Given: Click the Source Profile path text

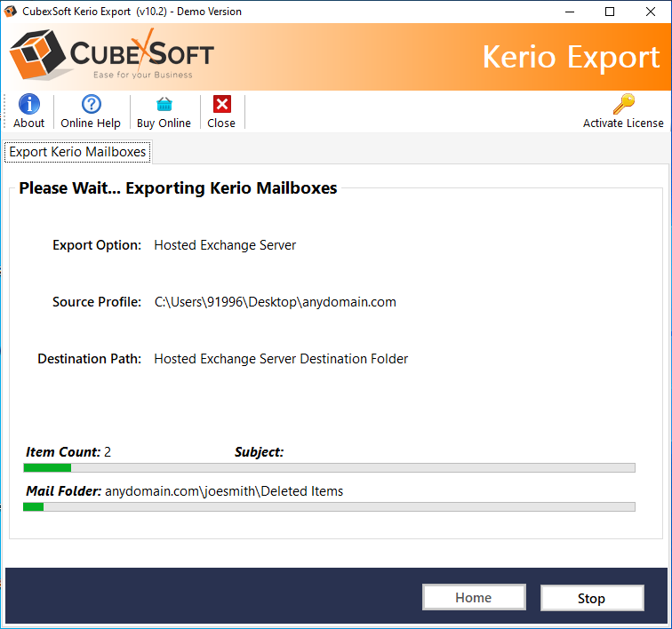Looking at the screenshot, I should pos(275,302).
